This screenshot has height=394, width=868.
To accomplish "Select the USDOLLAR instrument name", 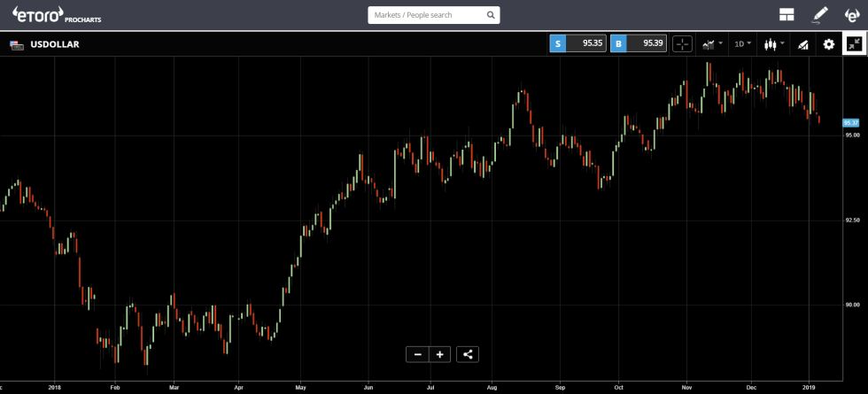I will (56, 44).
